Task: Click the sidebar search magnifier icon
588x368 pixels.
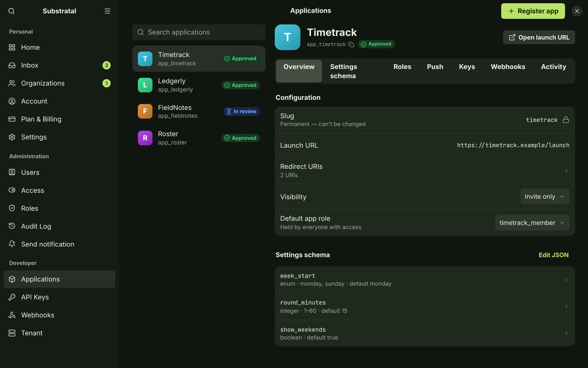Action: (11, 11)
